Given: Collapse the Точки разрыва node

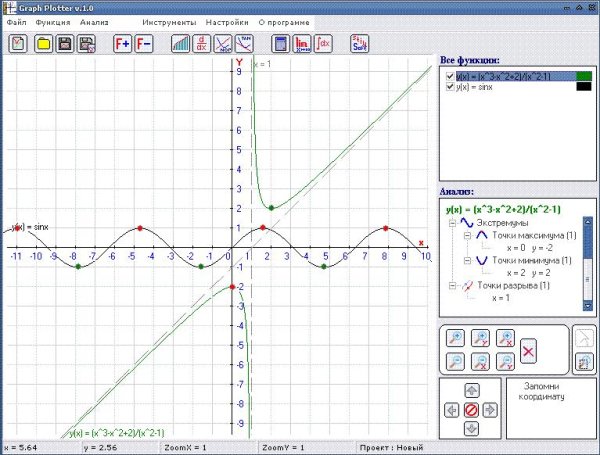Looking at the screenshot, I should tap(452, 285).
